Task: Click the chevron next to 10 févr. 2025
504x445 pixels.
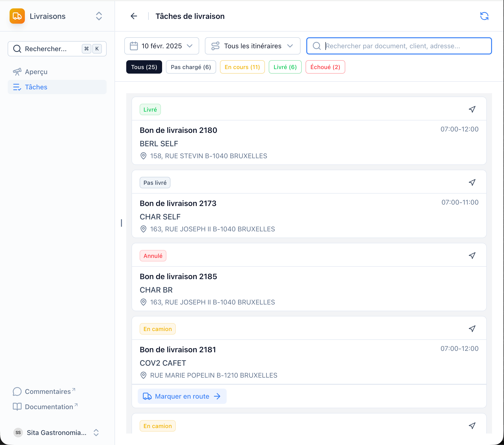Action: 190,46
